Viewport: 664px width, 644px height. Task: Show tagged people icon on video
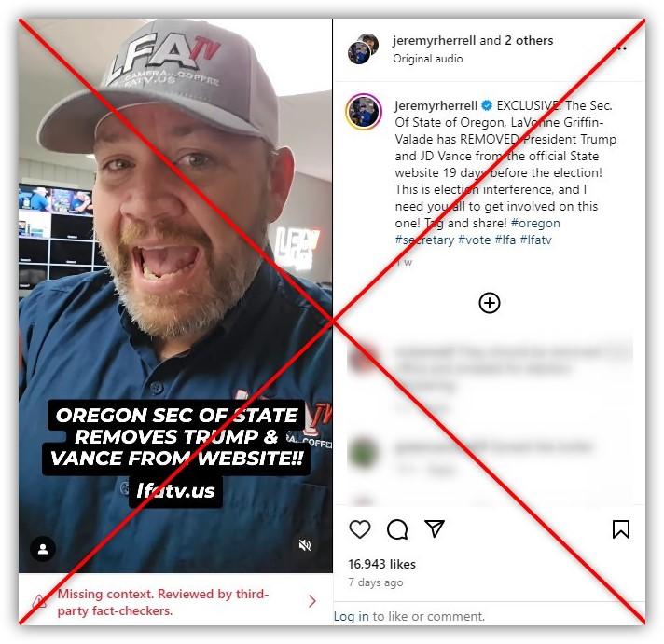[x=43, y=549]
